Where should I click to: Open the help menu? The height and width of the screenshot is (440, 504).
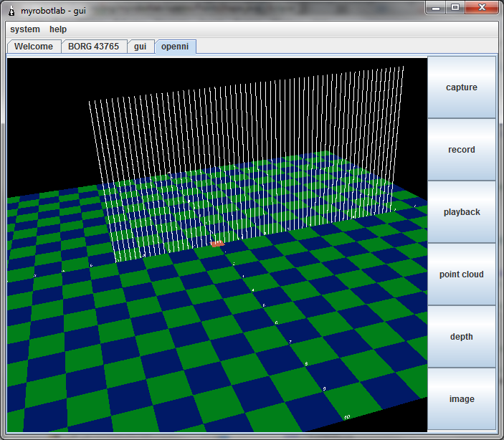pyautogui.click(x=58, y=29)
